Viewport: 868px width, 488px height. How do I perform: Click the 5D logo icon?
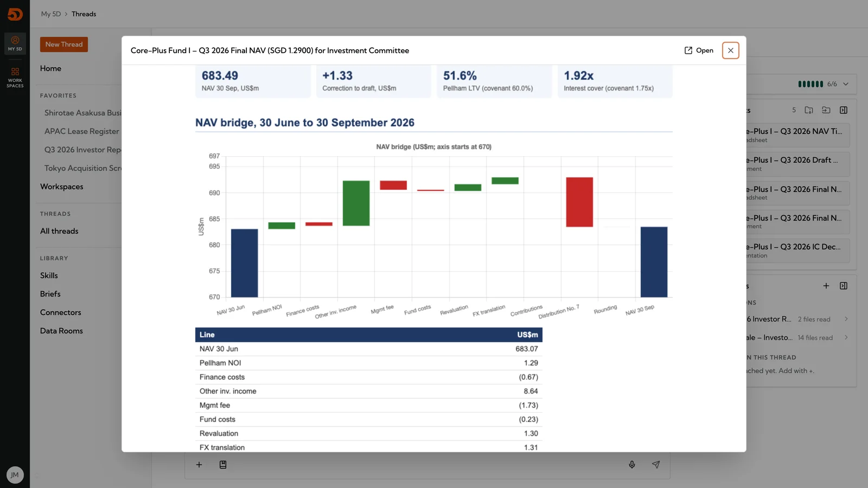(15, 14)
